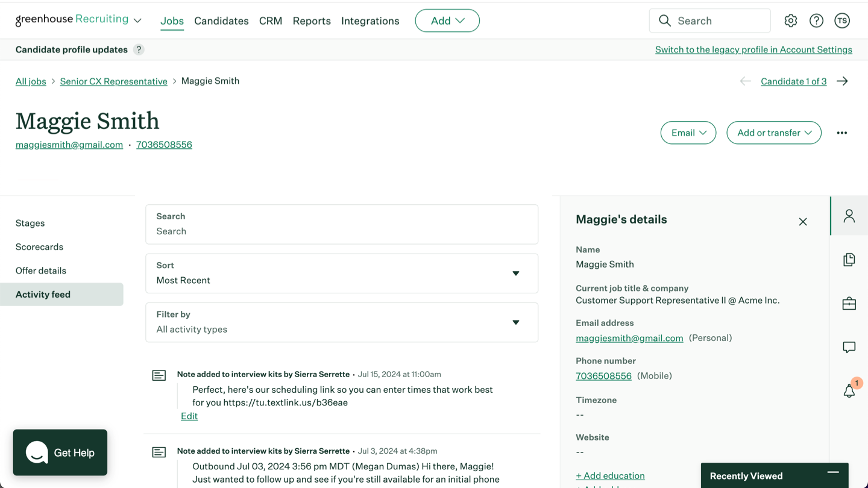Expand the Sort Most Recent dropdown
868x488 pixels.
pyautogui.click(x=341, y=274)
